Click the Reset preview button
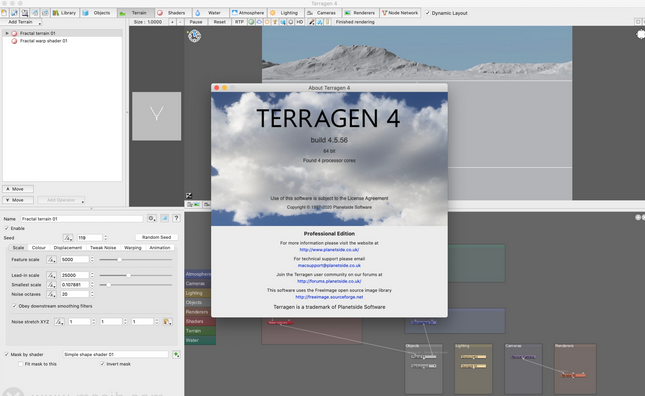The width and height of the screenshot is (645, 396). (x=219, y=22)
